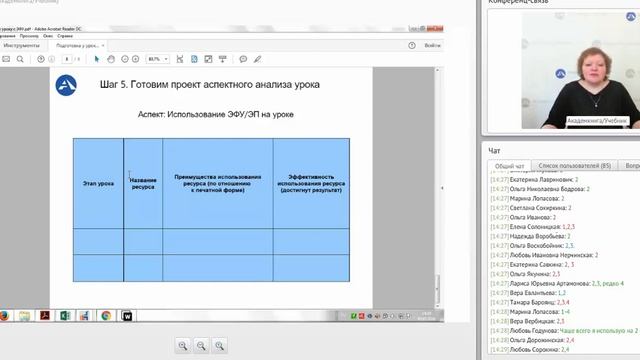Open the 83.7% zoom level dropdown

point(158,59)
